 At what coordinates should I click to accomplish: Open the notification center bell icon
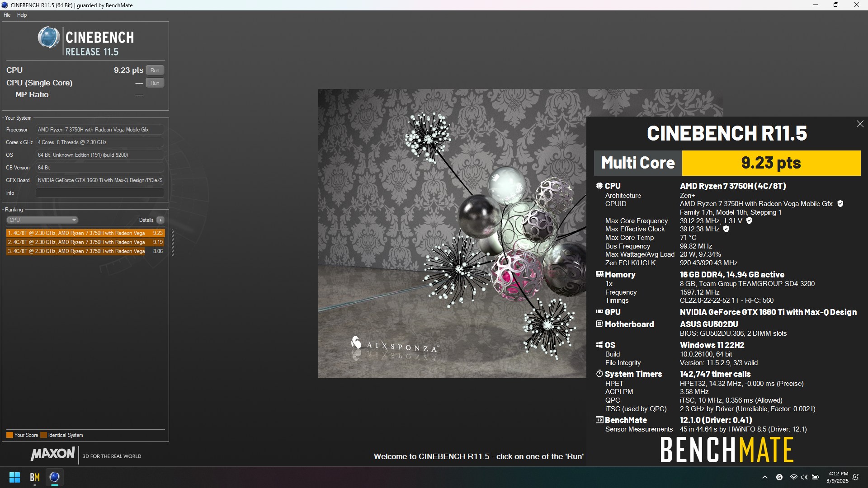point(855,477)
